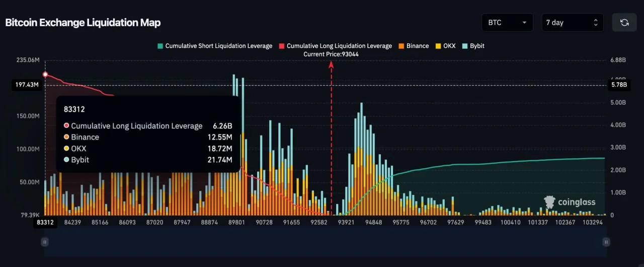Click the Bitcoin Exchange Liquidation Map title
This screenshot has height=267, width=644.
coord(83,23)
